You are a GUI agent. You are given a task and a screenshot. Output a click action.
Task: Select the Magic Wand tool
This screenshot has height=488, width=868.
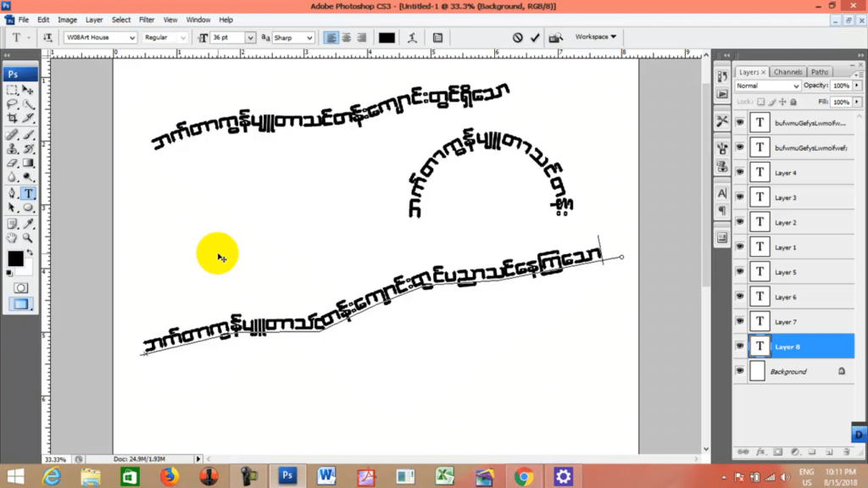point(28,104)
